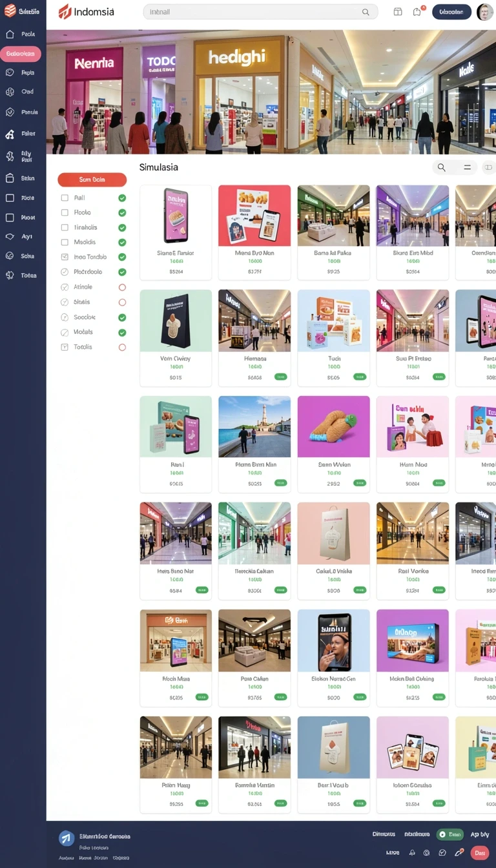Open the 'Mena Byd Nan' product thumbnail
This screenshot has height=868, width=496.
[x=254, y=216]
